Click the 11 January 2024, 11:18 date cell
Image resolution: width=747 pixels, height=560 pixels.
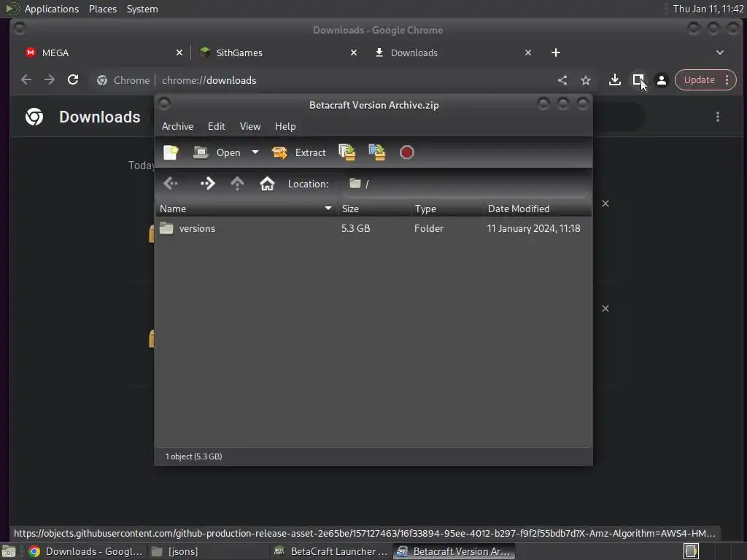533,228
